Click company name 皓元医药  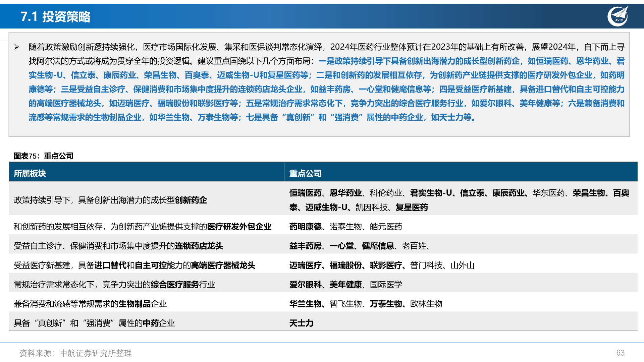click(386, 227)
